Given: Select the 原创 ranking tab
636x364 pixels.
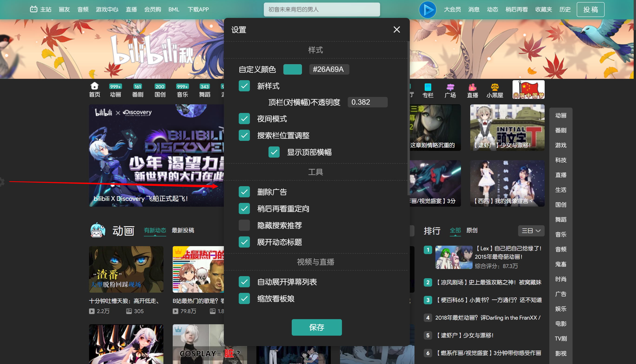Looking at the screenshot, I should pyautogui.click(x=472, y=230).
